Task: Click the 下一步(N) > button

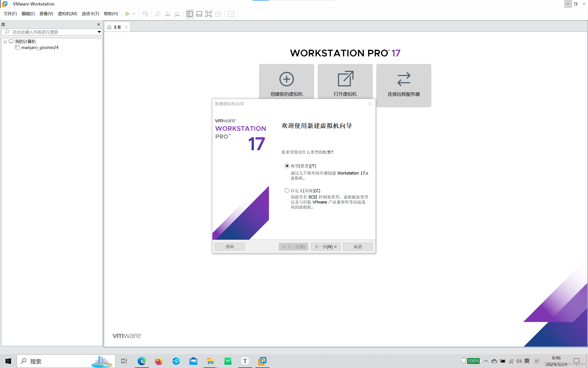Action: tap(326, 247)
